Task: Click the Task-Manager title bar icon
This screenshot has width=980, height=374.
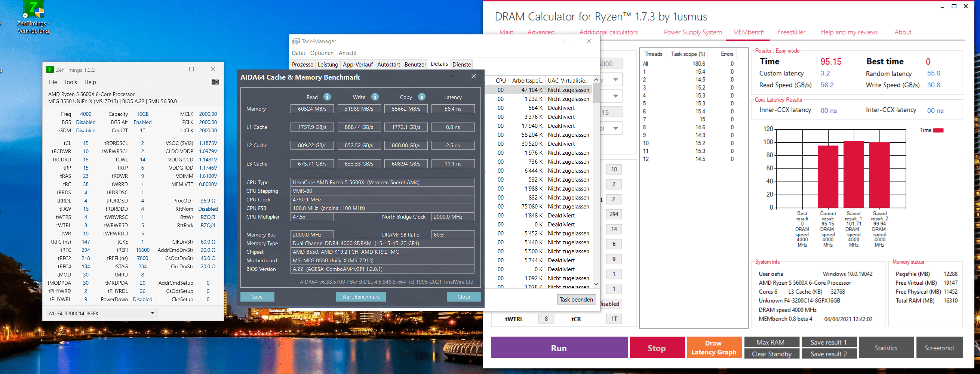Action: [296, 41]
